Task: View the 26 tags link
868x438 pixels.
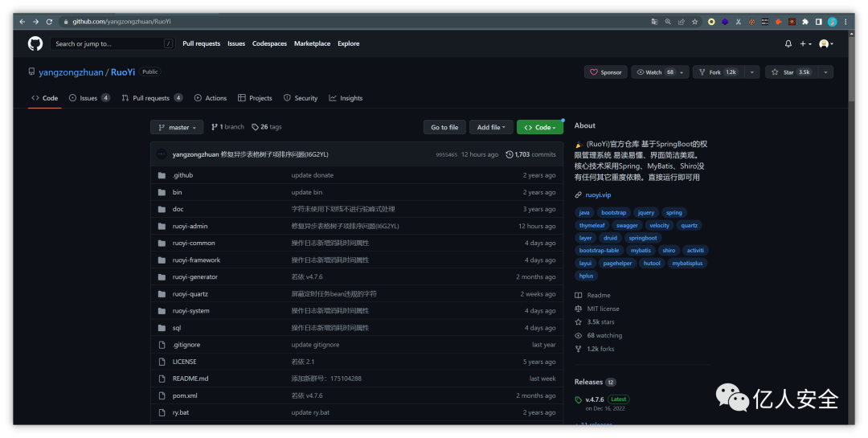Action: tap(266, 127)
